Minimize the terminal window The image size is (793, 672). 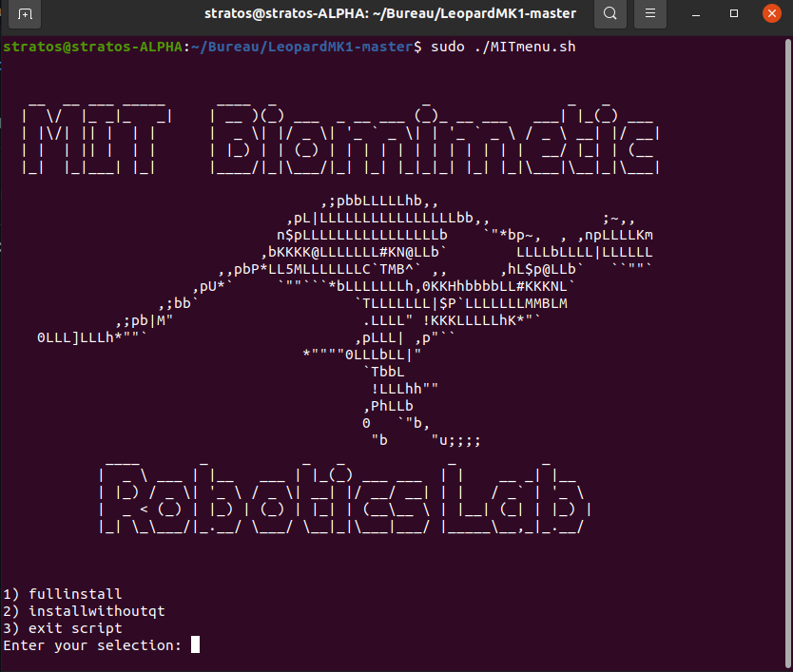(696, 14)
